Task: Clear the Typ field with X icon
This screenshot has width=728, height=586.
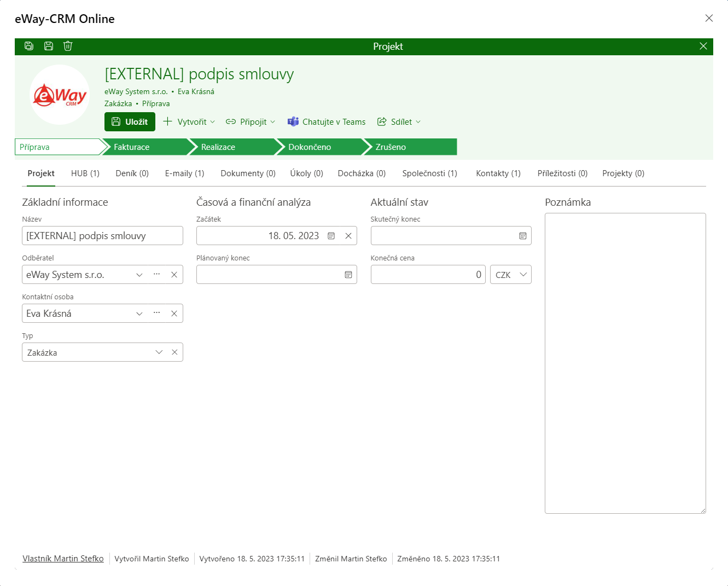Action: tap(174, 352)
